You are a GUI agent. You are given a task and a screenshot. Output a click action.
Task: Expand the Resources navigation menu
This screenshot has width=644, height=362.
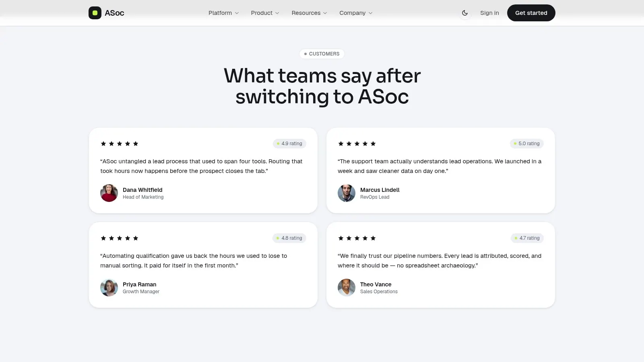[x=310, y=13]
